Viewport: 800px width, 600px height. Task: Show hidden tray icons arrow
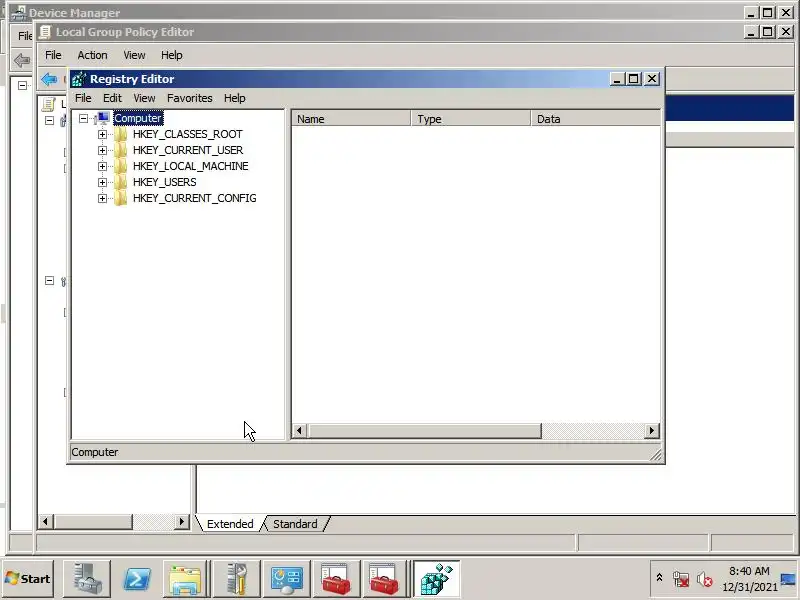pos(659,578)
